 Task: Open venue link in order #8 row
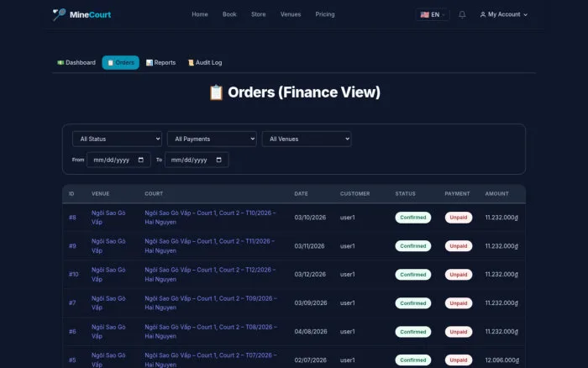[x=108, y=218]
